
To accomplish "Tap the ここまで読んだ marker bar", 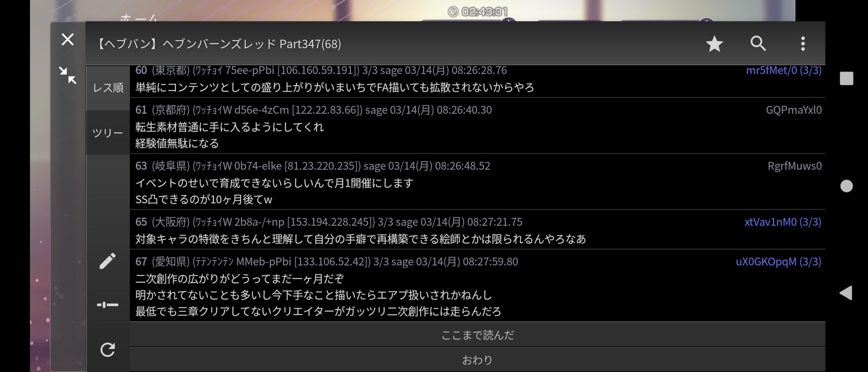I will [x=477, y=335].
